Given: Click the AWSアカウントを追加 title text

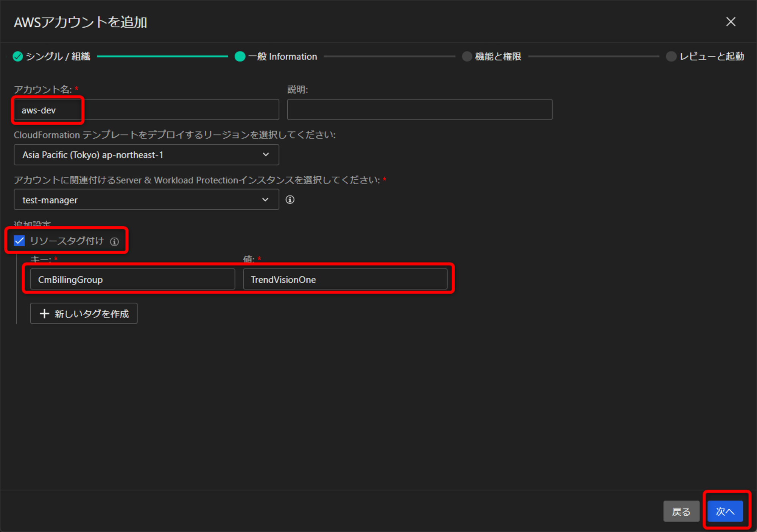Looking at the screenshot, I should click(x=80, y=22).
